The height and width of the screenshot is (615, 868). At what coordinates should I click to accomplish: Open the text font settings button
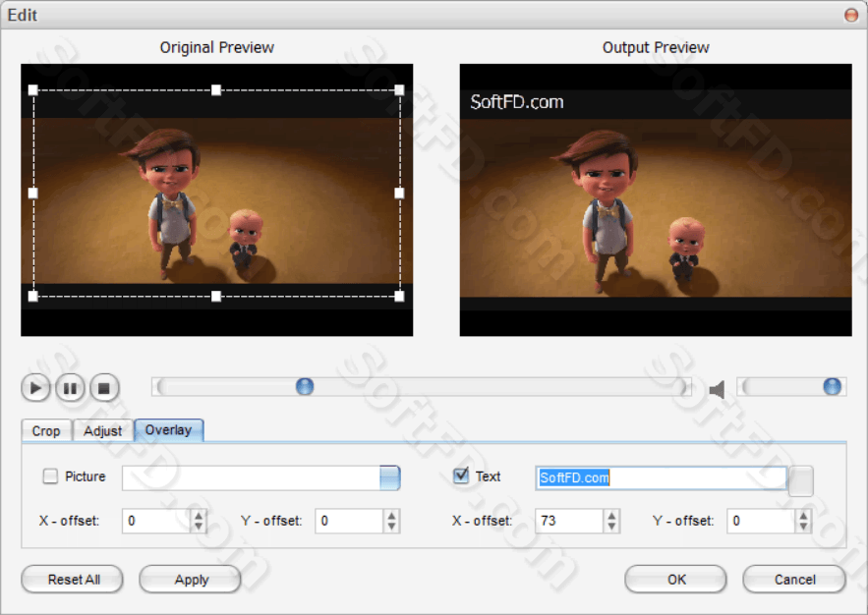800,480
